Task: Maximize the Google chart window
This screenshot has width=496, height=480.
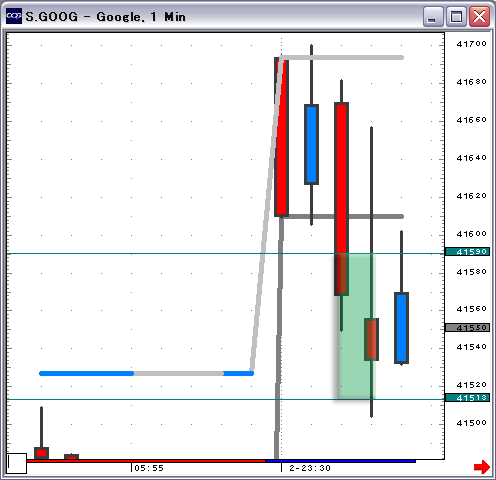Action: click(456, 16)
